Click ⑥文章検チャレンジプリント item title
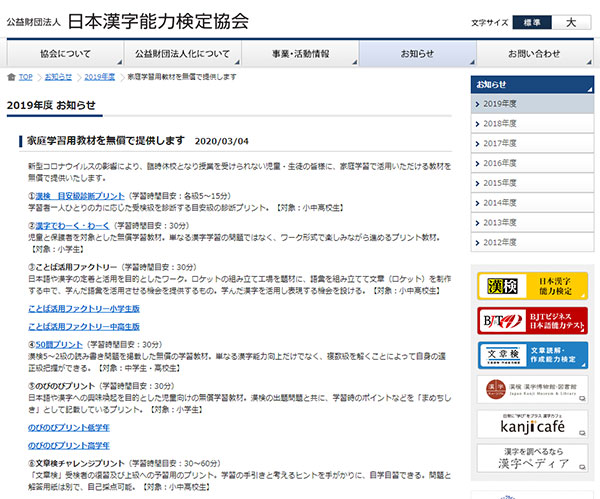The width and height of the screenshot is (600, 499). click(77, 463)
